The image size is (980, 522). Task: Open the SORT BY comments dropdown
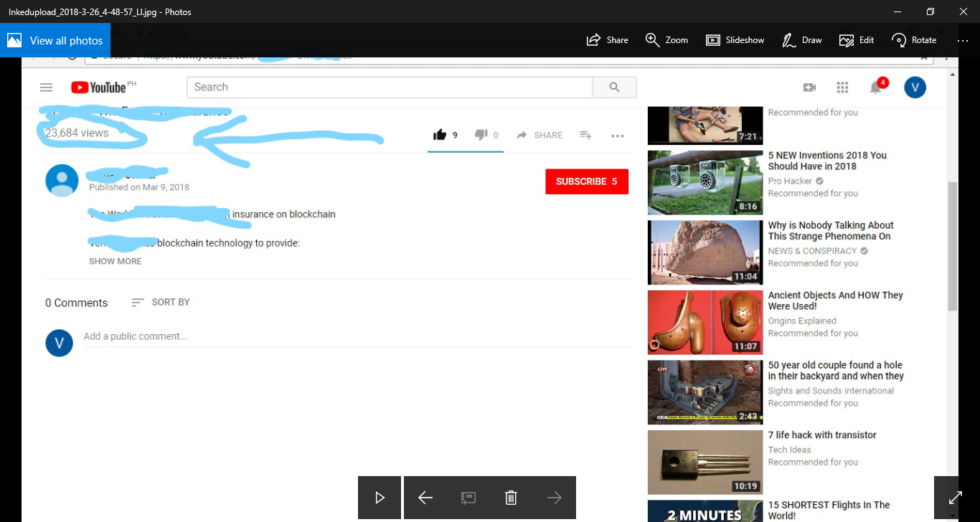click(x=161, y=303)
